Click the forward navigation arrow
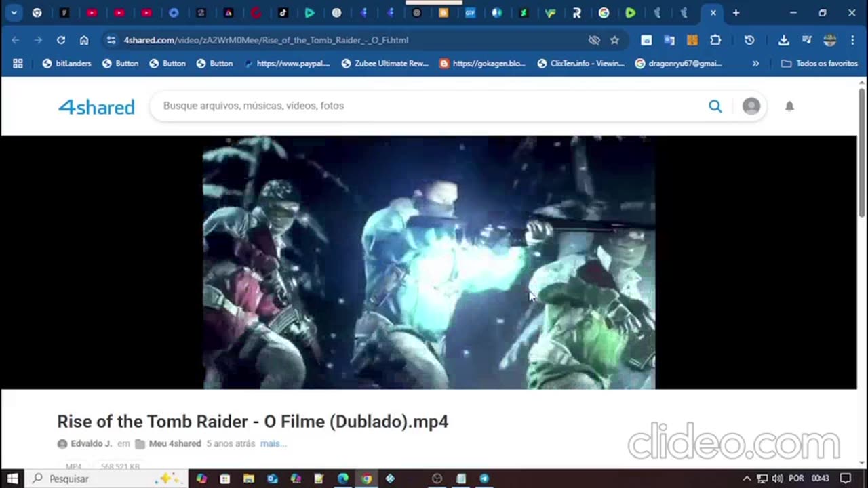The width and height of the screenshot is (868, 488). [38, 40]
